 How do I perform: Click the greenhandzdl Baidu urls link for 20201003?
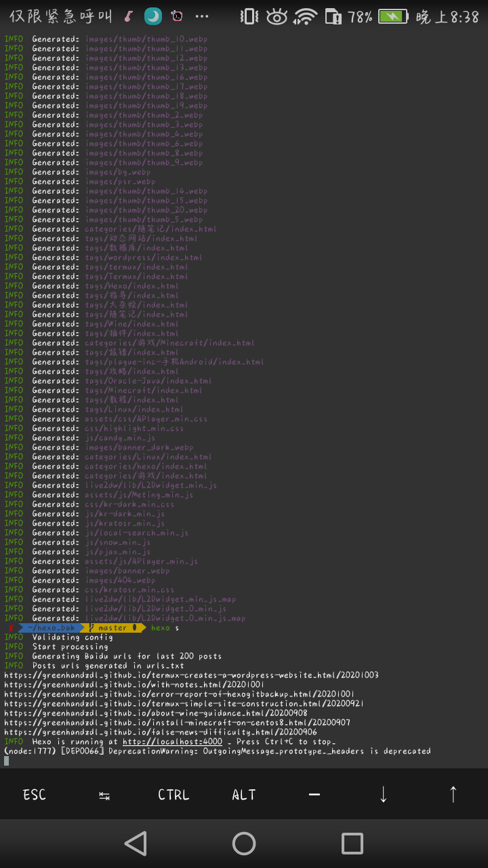point(190,675)
